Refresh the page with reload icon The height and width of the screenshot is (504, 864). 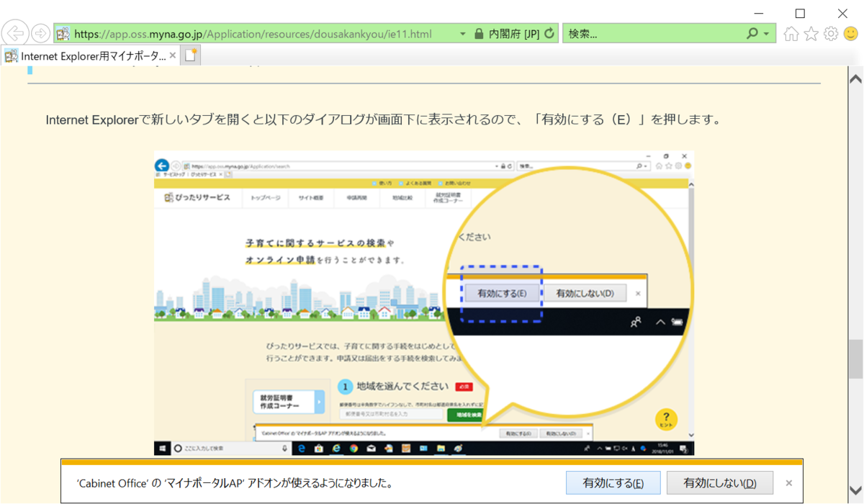click(550, 33)
